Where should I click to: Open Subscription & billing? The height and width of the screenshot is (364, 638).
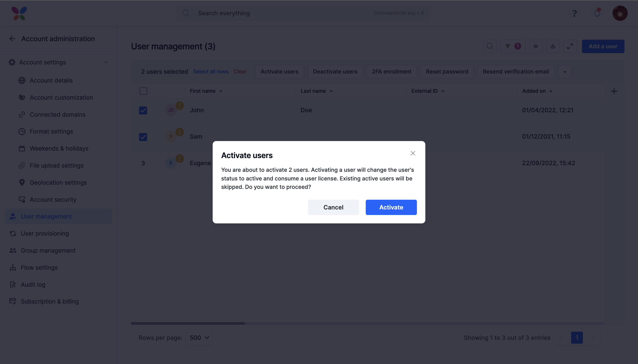[x=50, y=302]
